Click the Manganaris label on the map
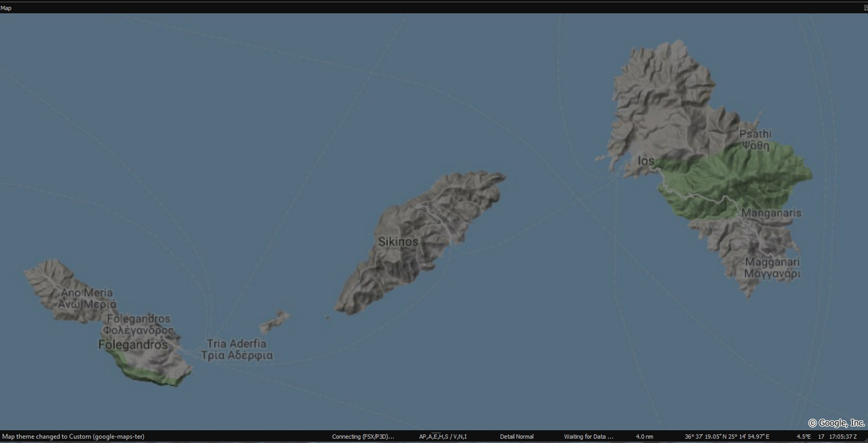 coord(771,213)
